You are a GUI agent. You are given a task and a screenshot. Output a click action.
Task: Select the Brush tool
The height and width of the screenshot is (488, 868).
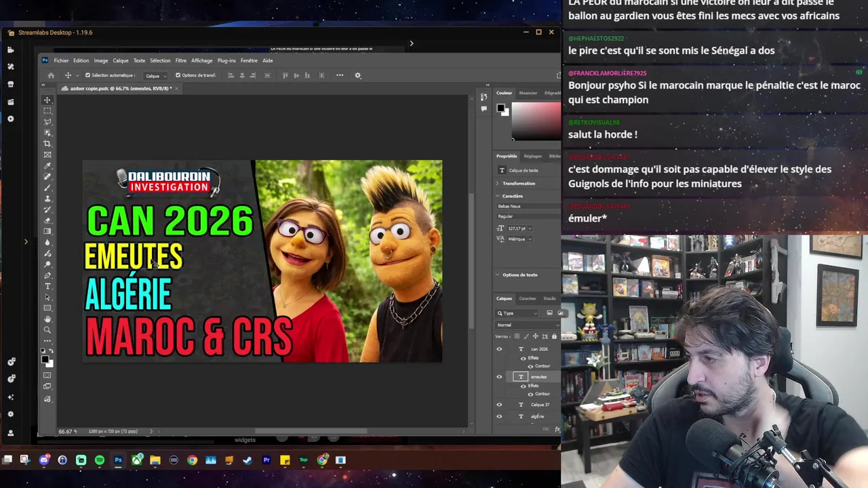click(x=47, y=188)
